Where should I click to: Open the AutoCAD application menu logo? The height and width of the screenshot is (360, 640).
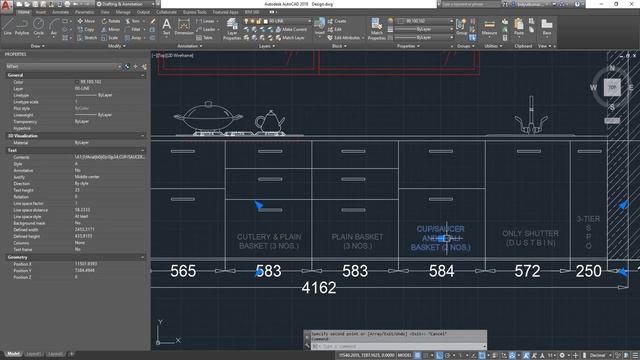coord(6,6)
